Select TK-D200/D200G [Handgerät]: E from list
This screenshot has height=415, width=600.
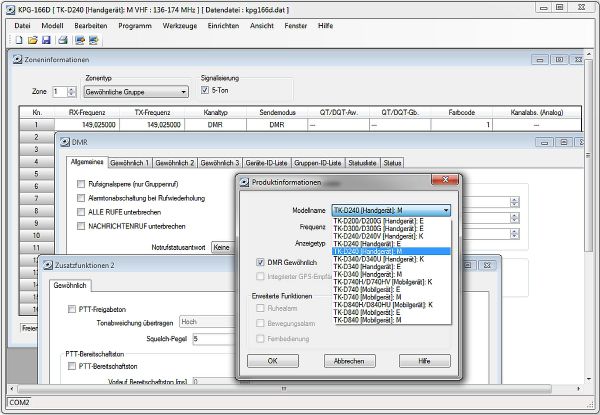coord(391,221)
